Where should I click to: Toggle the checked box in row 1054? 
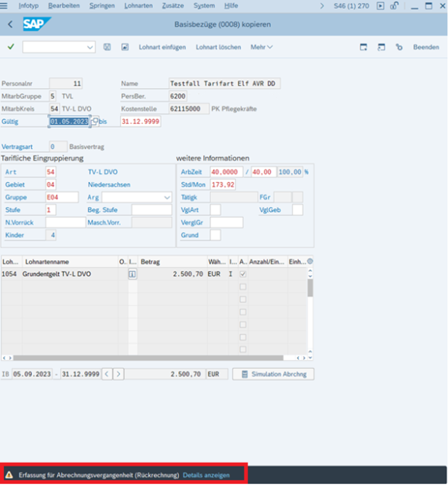click(x=243, y=274)
